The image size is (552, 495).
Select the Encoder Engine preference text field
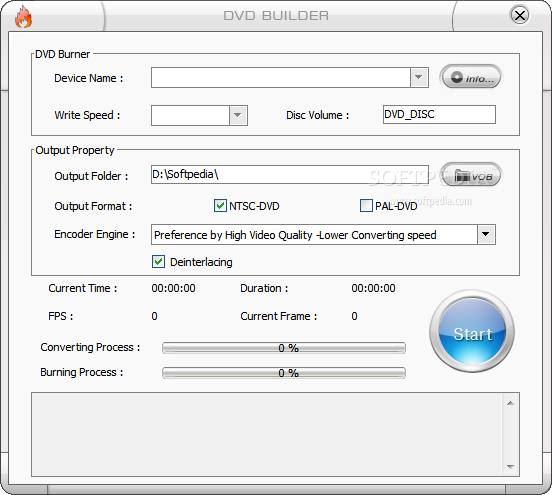[x=314, y=234]
